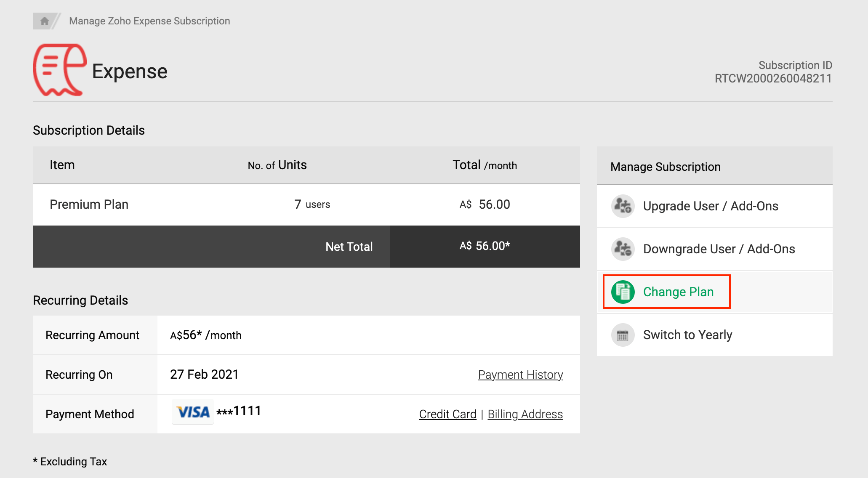Click Manage Zoho Expense Subscription breadcrumb
The width and height of the screenshot is (868, 478).
tap(149, 21)
